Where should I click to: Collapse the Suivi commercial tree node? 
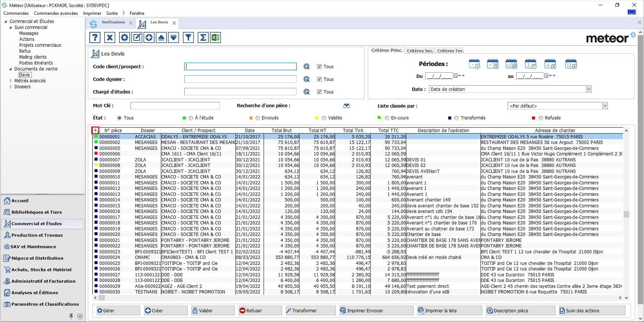[x=10, y=27]
